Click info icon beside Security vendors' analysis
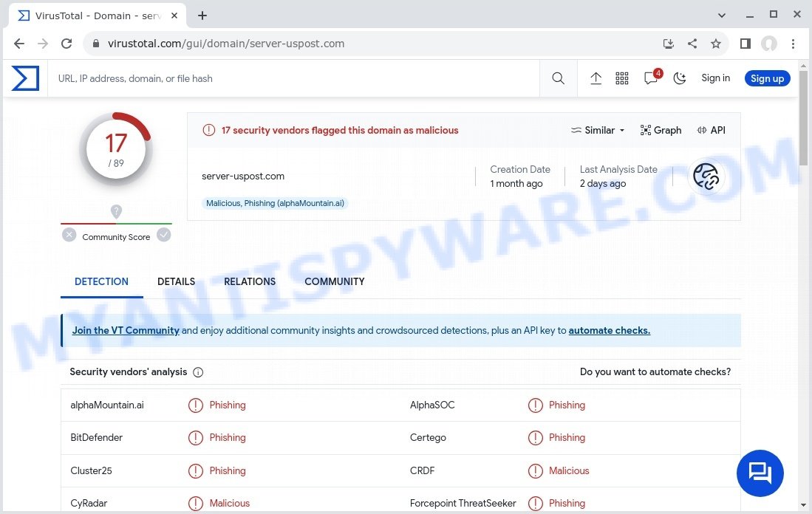 (x=198, y=372)
